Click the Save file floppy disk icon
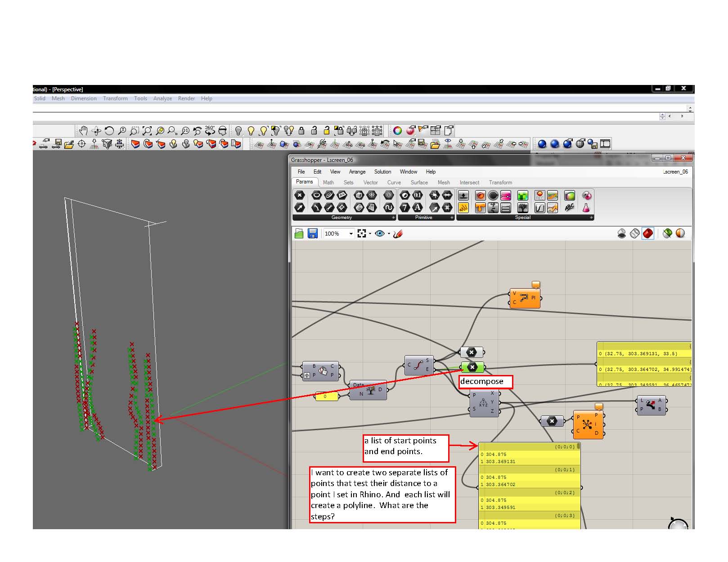The height and width of the screenshot is (562, 728). (313, 233)
